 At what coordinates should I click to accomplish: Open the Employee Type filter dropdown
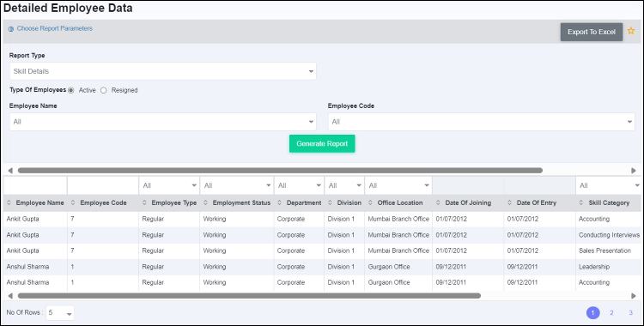pyautogui.click(x=169, y=185)
